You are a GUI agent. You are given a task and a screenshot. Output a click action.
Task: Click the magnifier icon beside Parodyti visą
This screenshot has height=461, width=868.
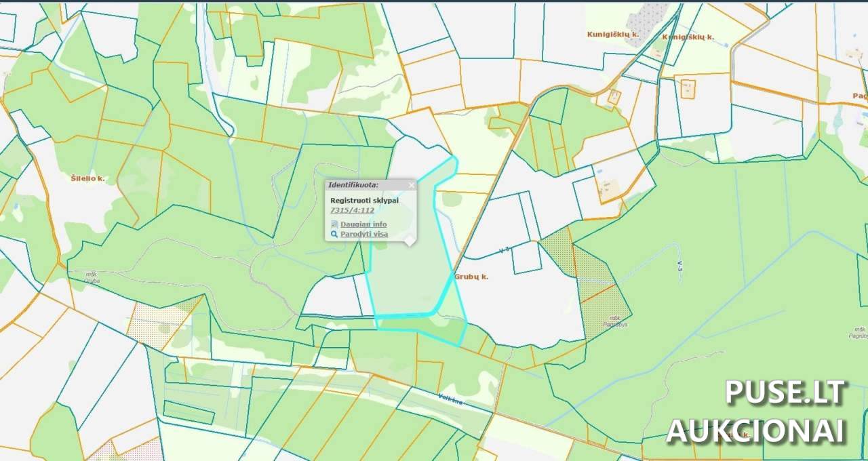334,235
